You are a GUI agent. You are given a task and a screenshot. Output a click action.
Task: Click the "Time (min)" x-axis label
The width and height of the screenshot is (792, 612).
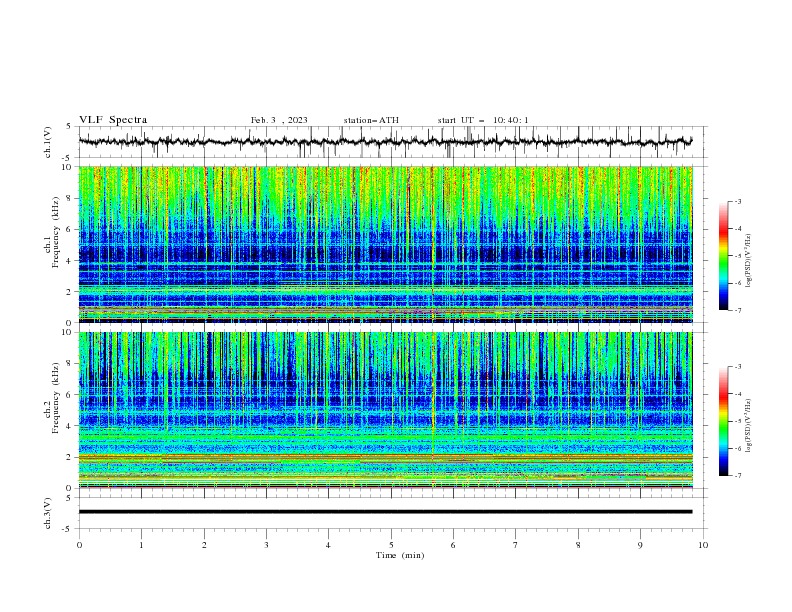pyautogui.click(x=400, y=555)
